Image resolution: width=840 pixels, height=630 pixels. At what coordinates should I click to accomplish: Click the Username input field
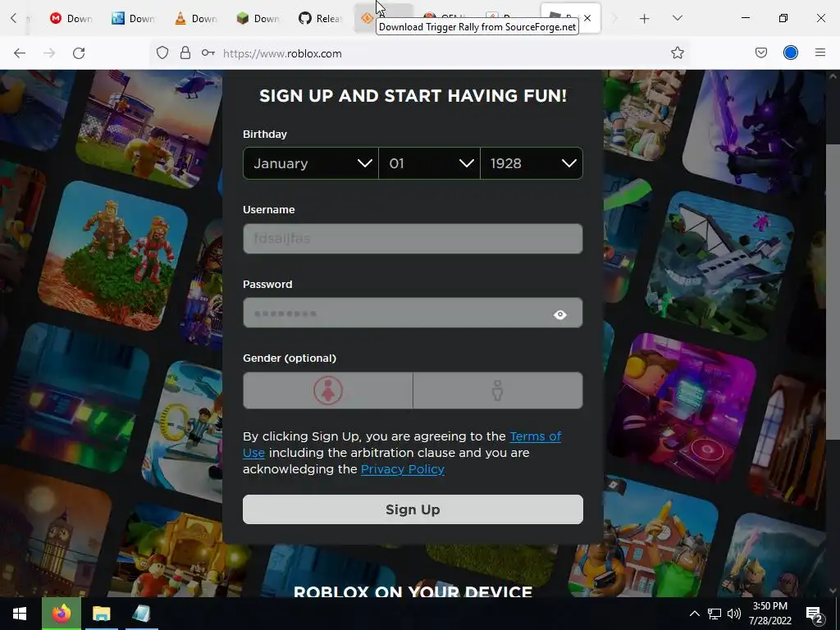[413, 239]
